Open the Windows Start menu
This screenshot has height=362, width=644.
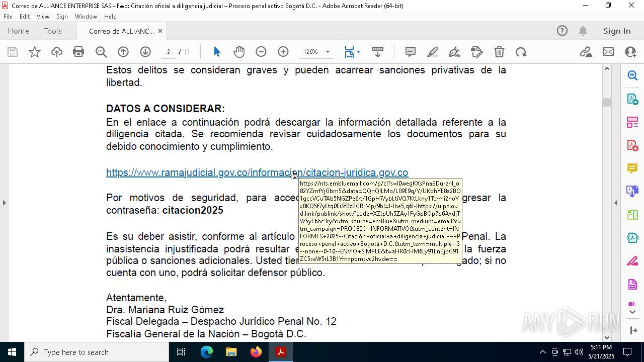tap(12, 352)
